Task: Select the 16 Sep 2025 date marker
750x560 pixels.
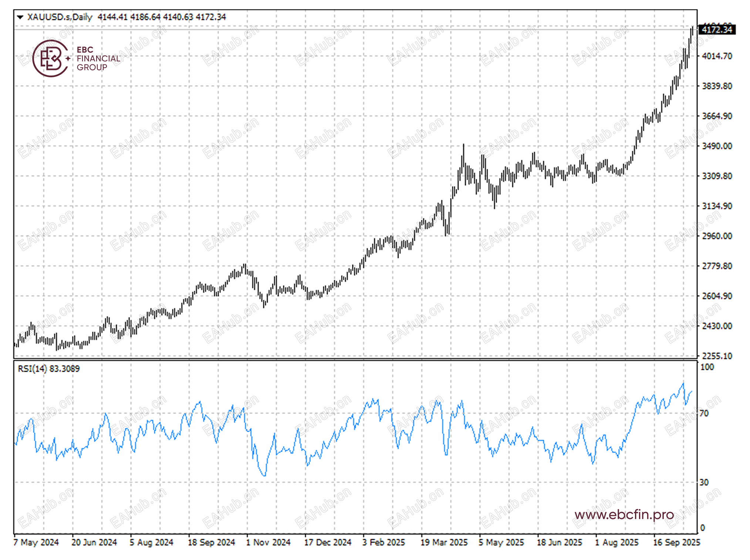Action: 676,542
